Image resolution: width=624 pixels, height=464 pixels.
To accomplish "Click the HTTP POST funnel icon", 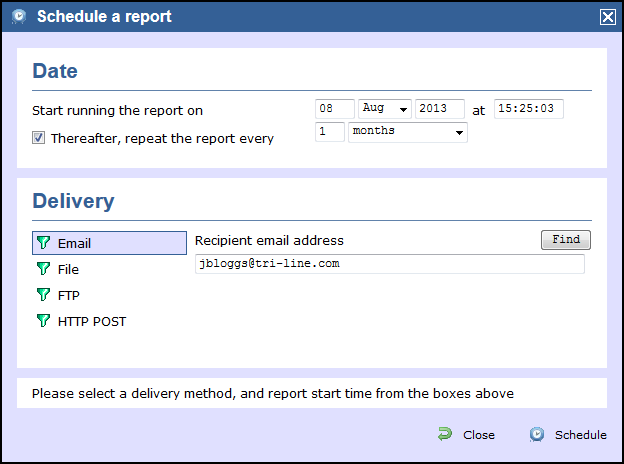I will click(43, 321).
